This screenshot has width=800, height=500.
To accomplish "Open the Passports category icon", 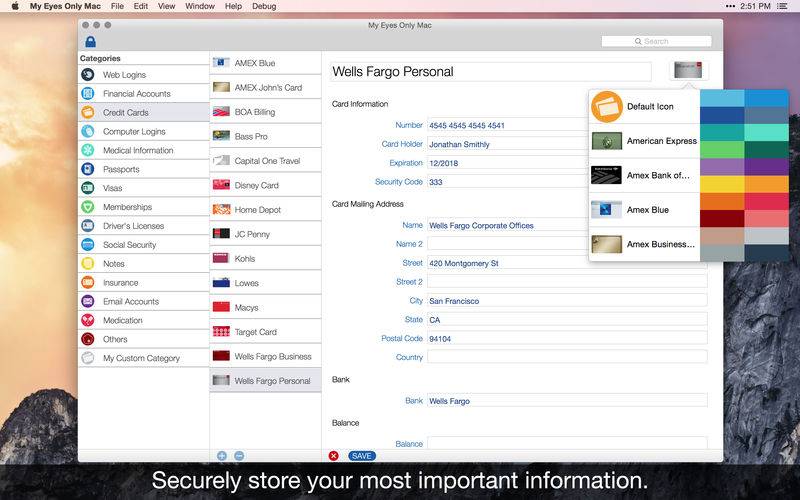I will point(88,169).
